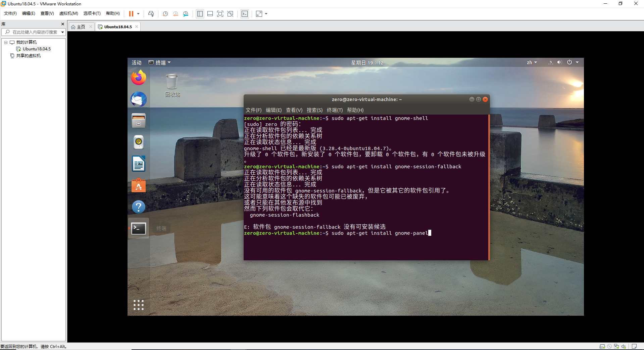Open terminal 搜索(S) menu
The width and height of the screenshot is (644, 350).
[315, 110]
